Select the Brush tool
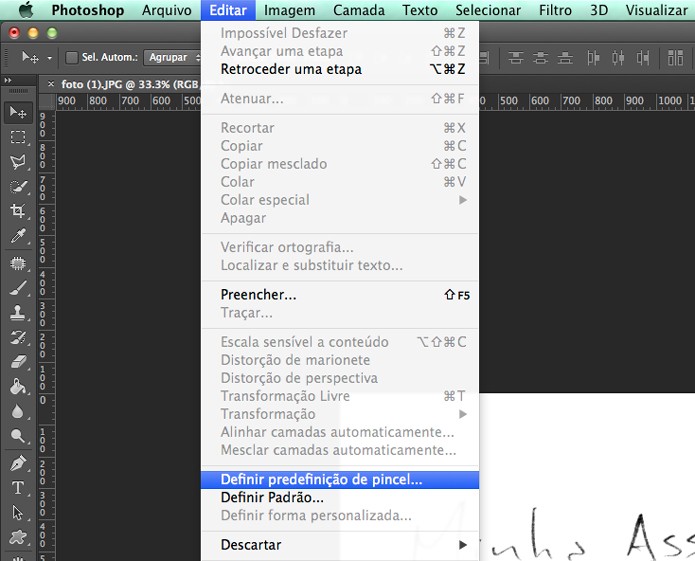The width and height of the screenshot is (695, 561). (18, 288)
